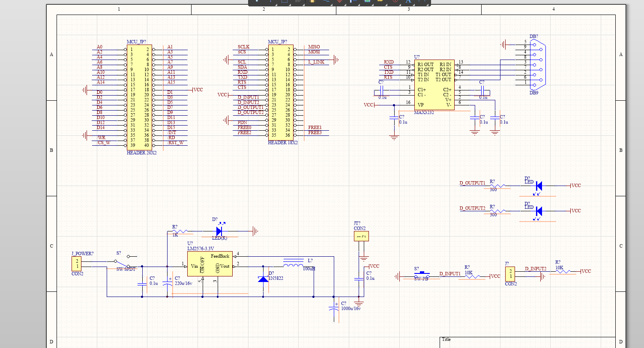Click the MISO net label
This screenshot has width=644, height=348.
coord(314,47)
